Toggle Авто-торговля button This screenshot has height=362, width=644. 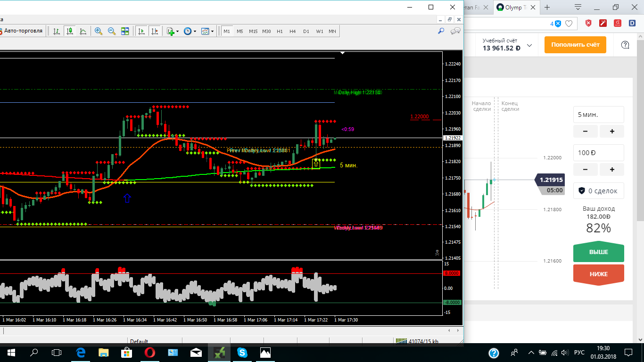21,31
